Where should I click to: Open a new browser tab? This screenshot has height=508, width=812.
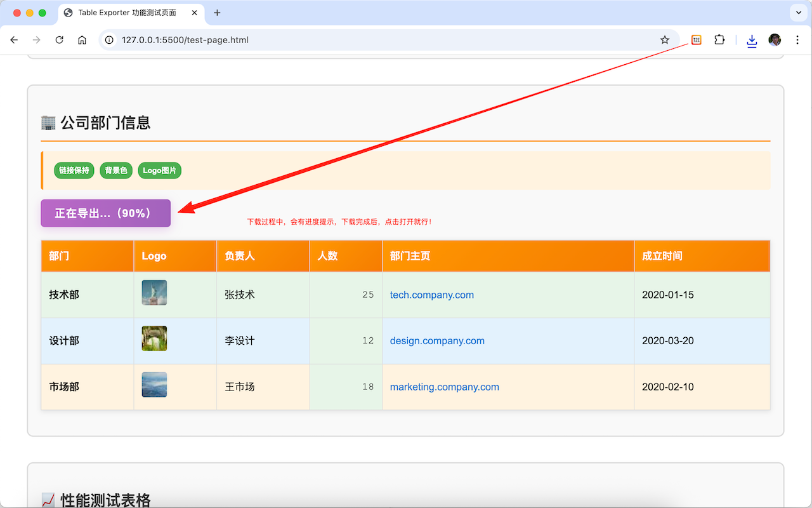217,13
